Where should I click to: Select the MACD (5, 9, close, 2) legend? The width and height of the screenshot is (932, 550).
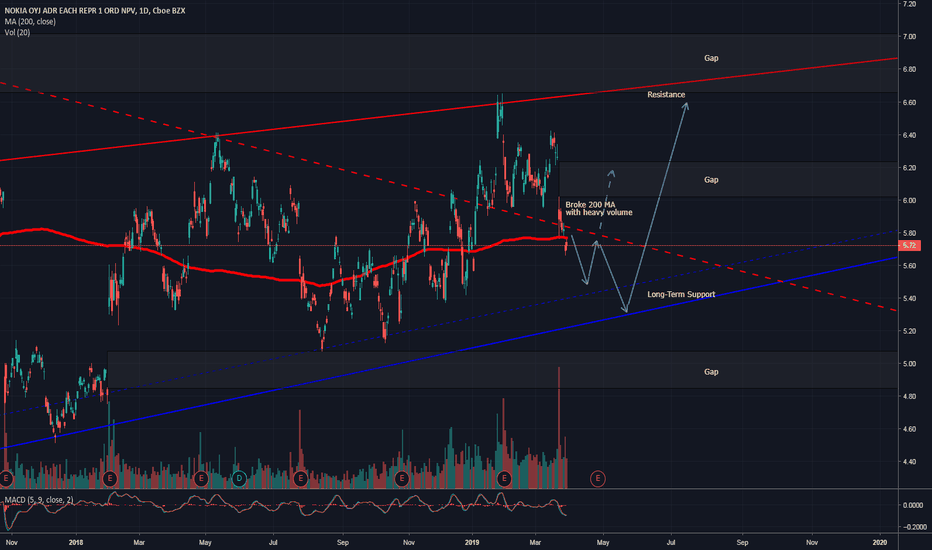(x=39, y=500)
